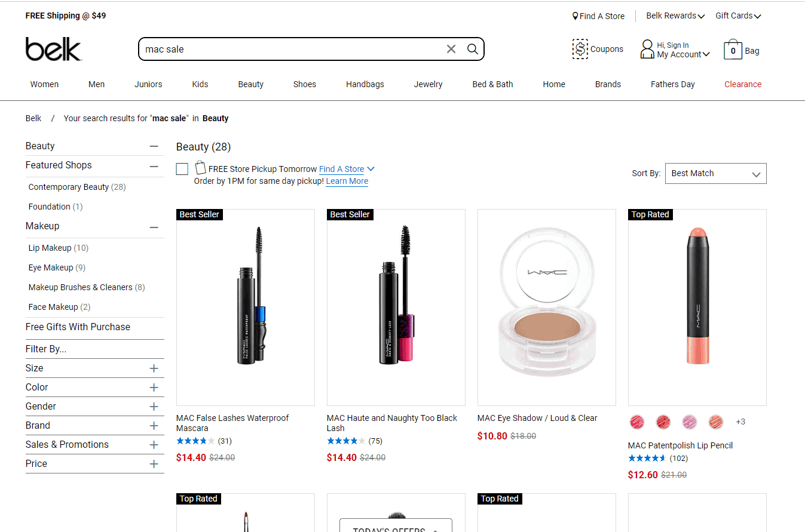Click the Belk logo
The width and height of the screenshot is (805, 532).
tap(53, 49)
